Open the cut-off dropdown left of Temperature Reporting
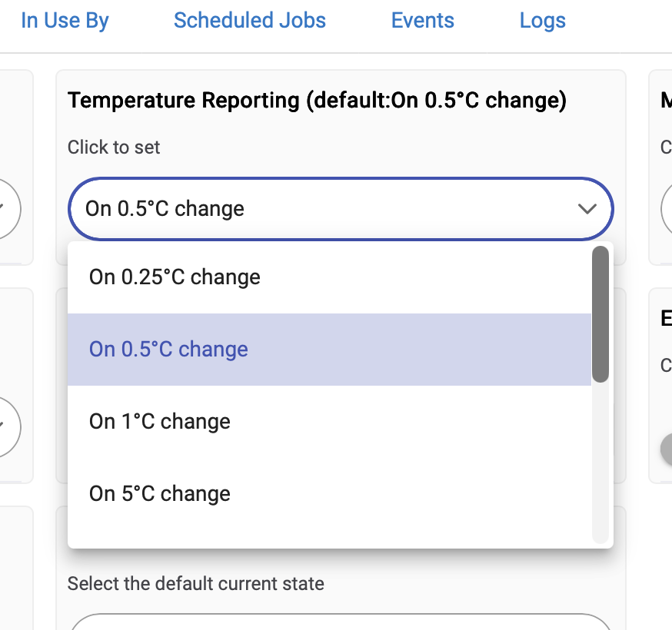 [6, 209]
